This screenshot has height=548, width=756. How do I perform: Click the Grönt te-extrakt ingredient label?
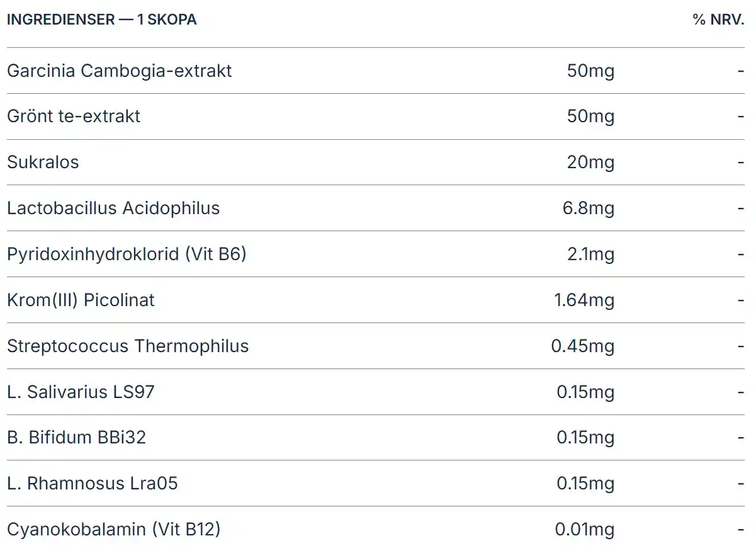[74, 117]
